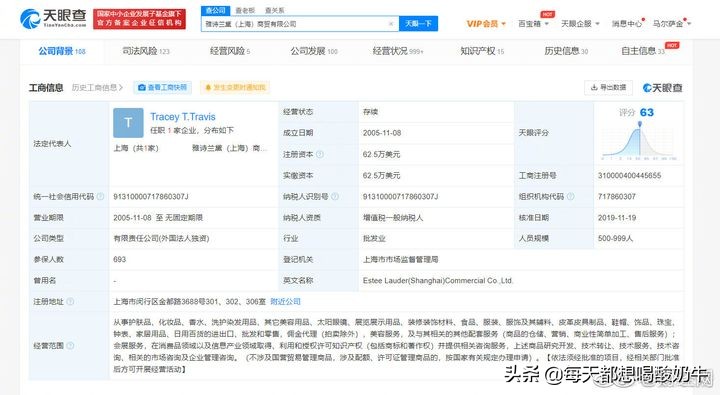
Task: Click the Tianyancha logo at top left
Action: click(x=53, y=18)
